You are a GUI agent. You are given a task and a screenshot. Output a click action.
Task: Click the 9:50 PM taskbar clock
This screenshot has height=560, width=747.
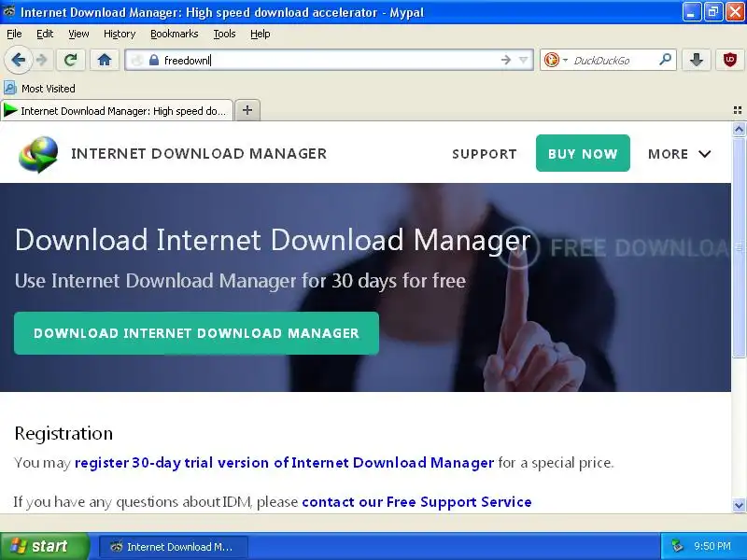712,546
